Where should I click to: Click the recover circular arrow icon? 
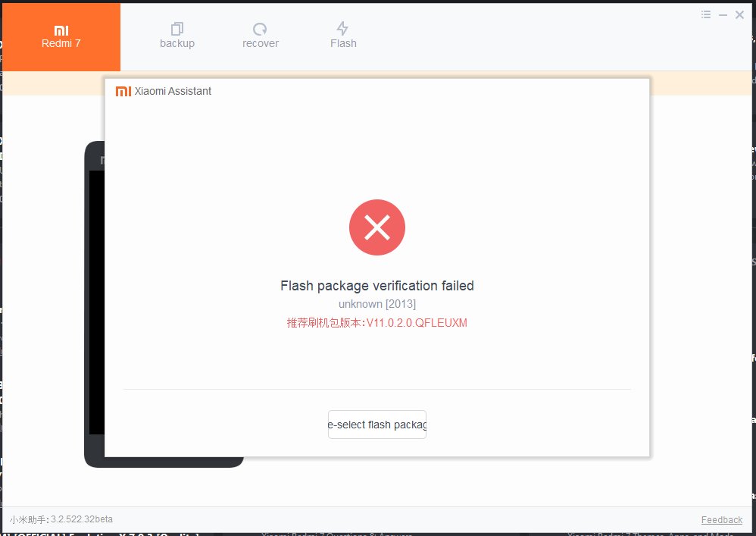click(260, 29)
